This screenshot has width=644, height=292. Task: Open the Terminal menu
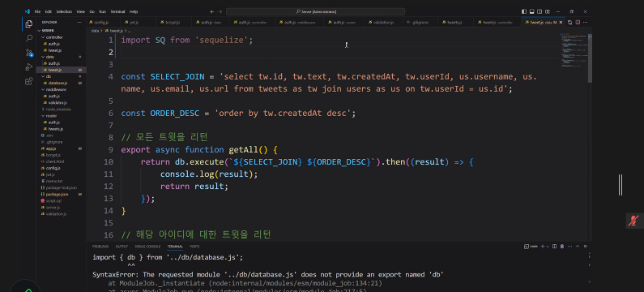(x=117, y=11)
